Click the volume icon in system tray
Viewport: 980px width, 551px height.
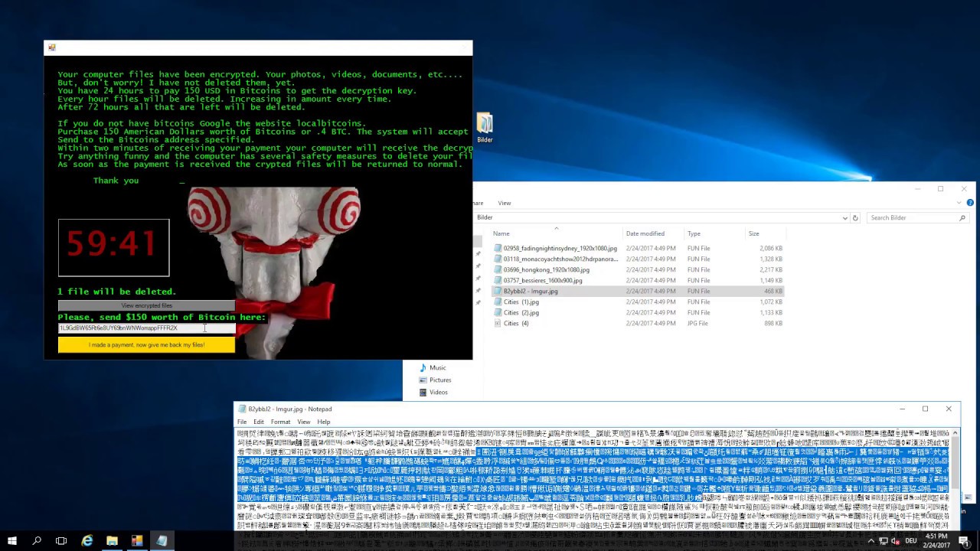(895, 541)
